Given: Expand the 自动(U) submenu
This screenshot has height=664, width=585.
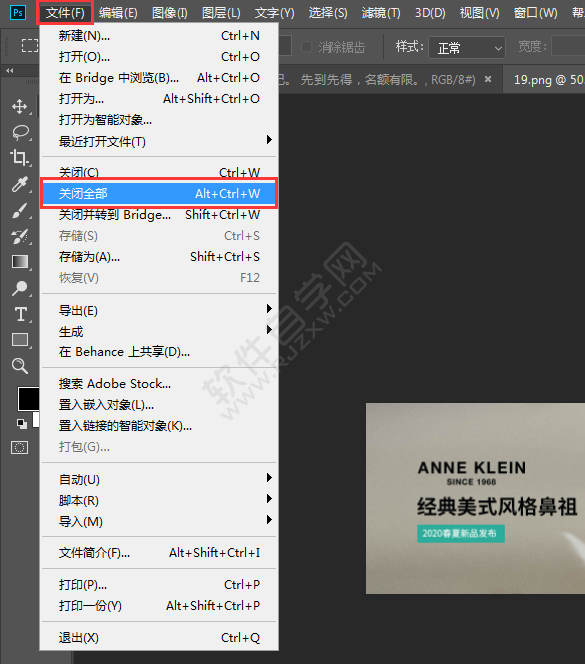Looking at the screenshot, I should (159, 479).
